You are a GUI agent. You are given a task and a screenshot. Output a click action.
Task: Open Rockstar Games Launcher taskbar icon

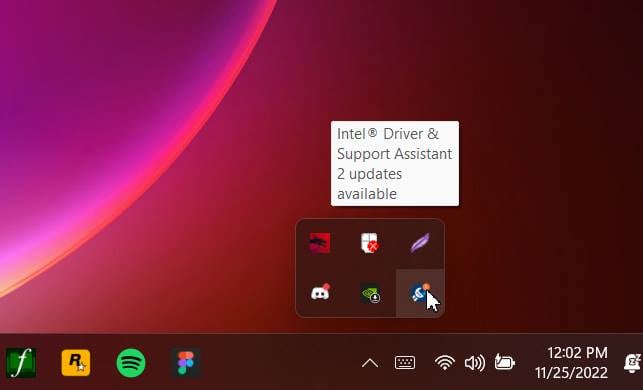click(x=76, y=363)
